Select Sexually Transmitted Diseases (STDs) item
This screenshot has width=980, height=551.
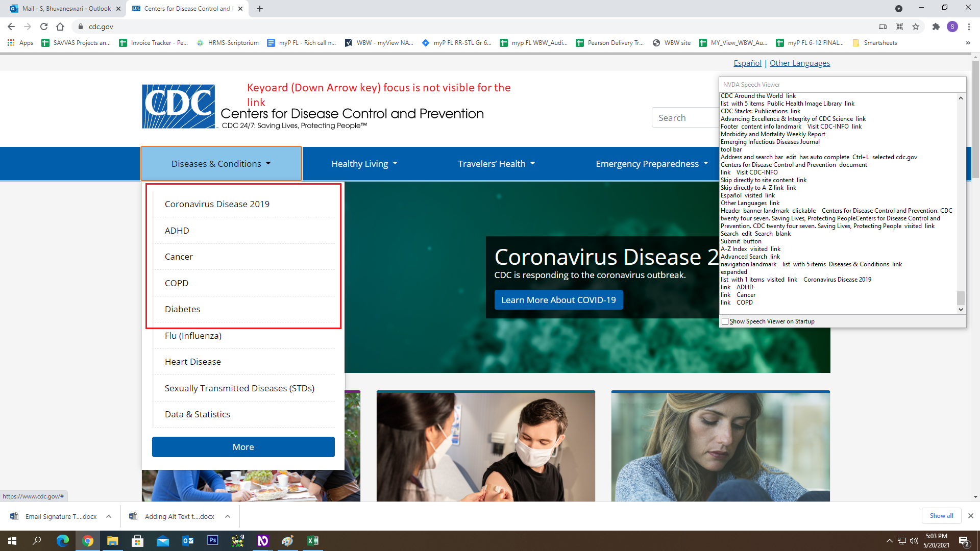244,388
